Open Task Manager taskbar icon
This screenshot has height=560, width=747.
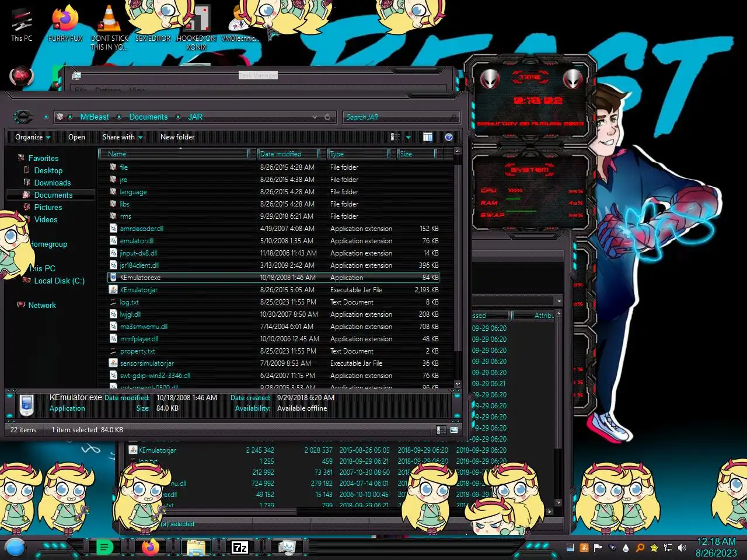click(286, 547)
